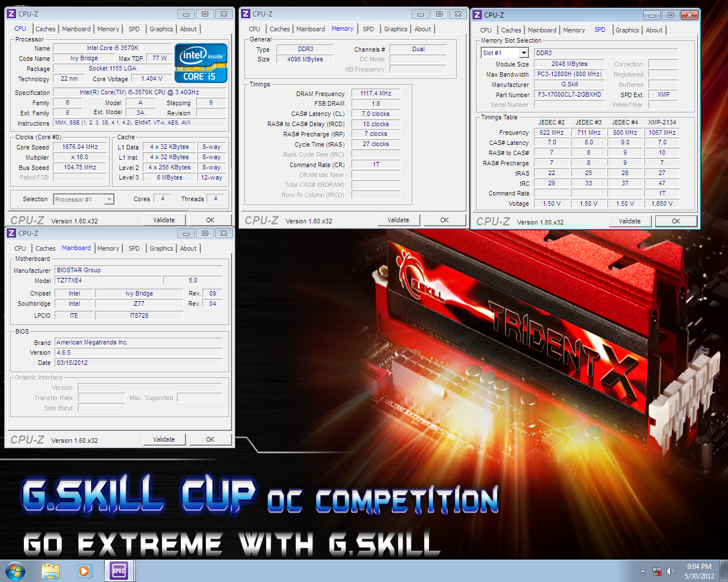
Task: Click Validate in CPU window
Action: click(164, 220)
